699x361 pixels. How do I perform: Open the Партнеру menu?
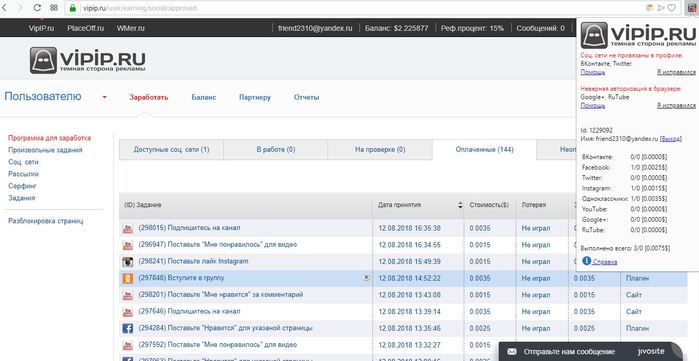coord(255,97)
